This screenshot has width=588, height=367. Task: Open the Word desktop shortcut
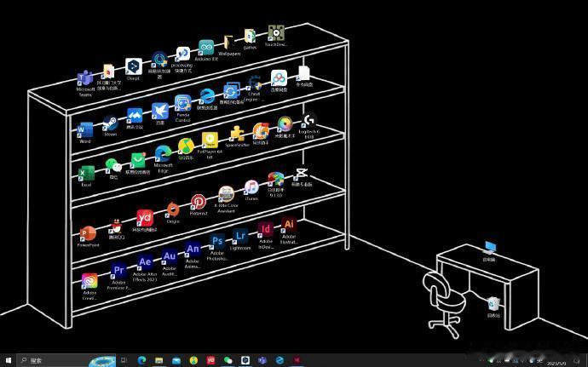tap(85, 130)
